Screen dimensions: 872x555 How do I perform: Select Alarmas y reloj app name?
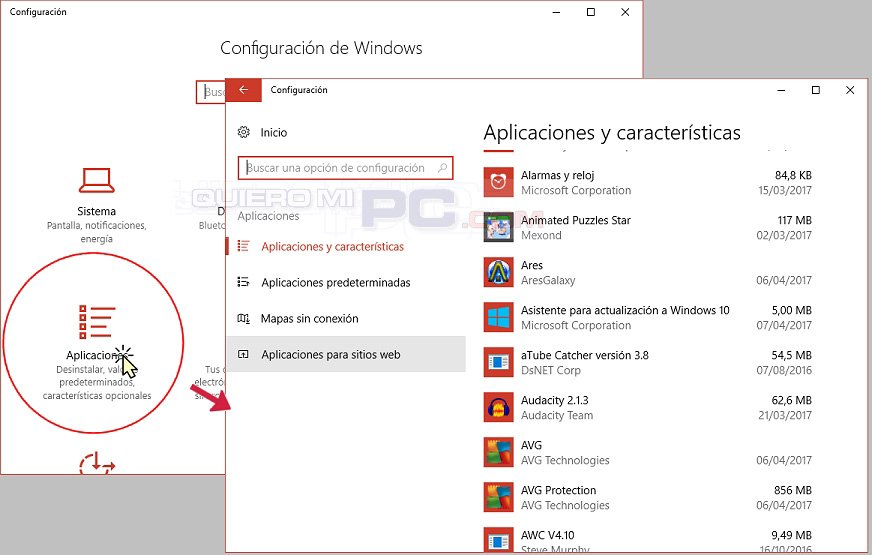tap(558, 175)
